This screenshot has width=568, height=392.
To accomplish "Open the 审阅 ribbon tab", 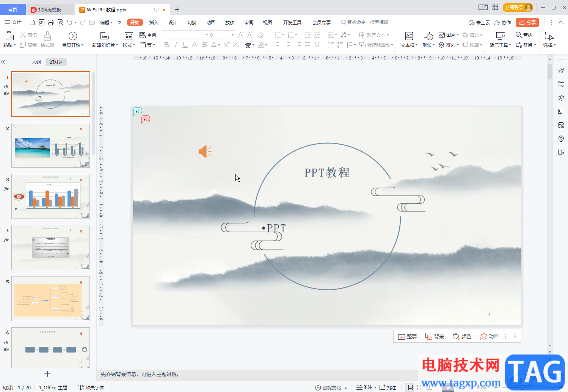I will [x=248, y=22].
